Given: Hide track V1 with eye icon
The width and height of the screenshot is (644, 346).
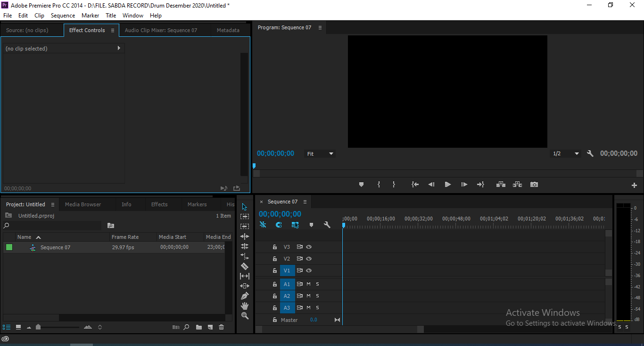Looking at the screenshot, I should tap(309, 270).
